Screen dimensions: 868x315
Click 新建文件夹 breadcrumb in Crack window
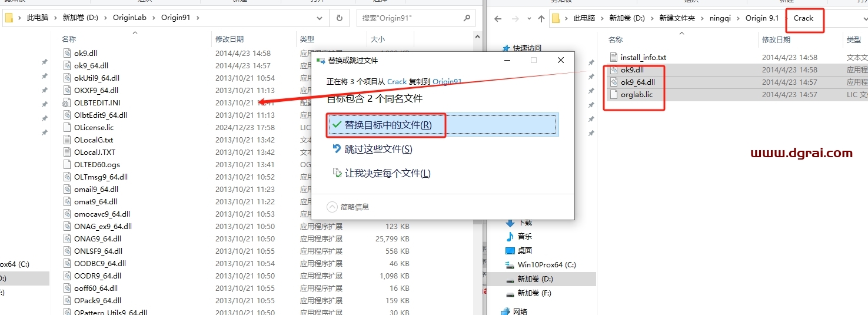(677, 18)
